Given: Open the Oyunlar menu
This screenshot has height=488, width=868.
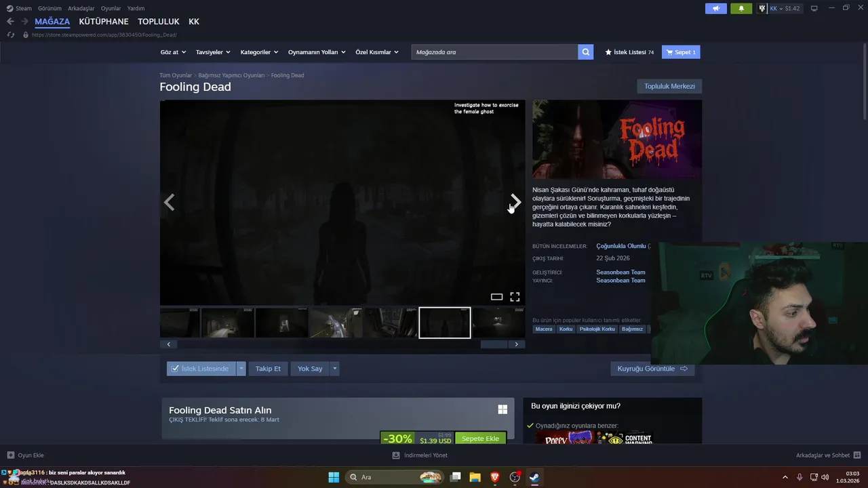Looking at the screenshot, I should 111,8.
